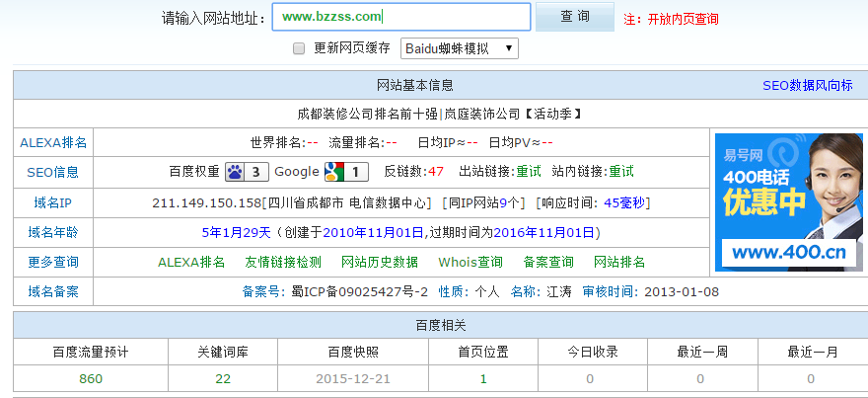Click the Whois查询 link

tap(470, 262)
